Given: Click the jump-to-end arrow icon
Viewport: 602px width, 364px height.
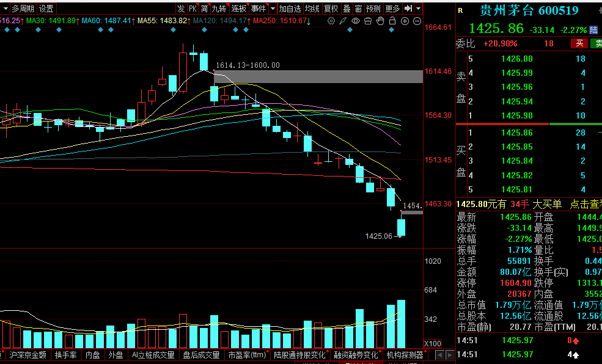Looking at the screenshot, I should pos(408,9).
